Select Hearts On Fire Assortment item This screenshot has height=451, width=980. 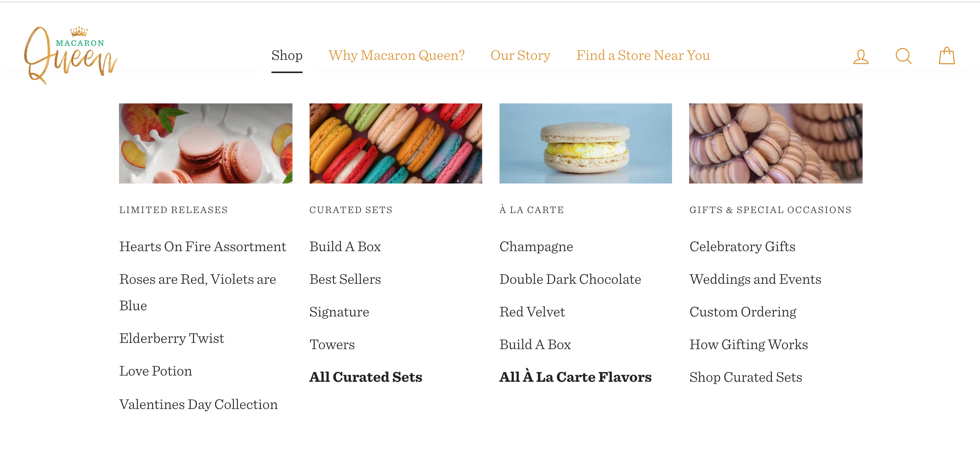[203, 245]
